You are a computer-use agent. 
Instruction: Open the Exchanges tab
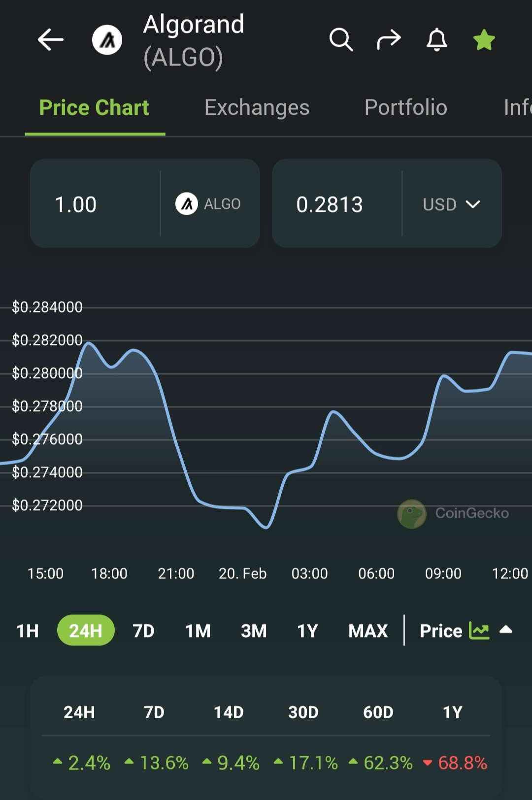257,108
